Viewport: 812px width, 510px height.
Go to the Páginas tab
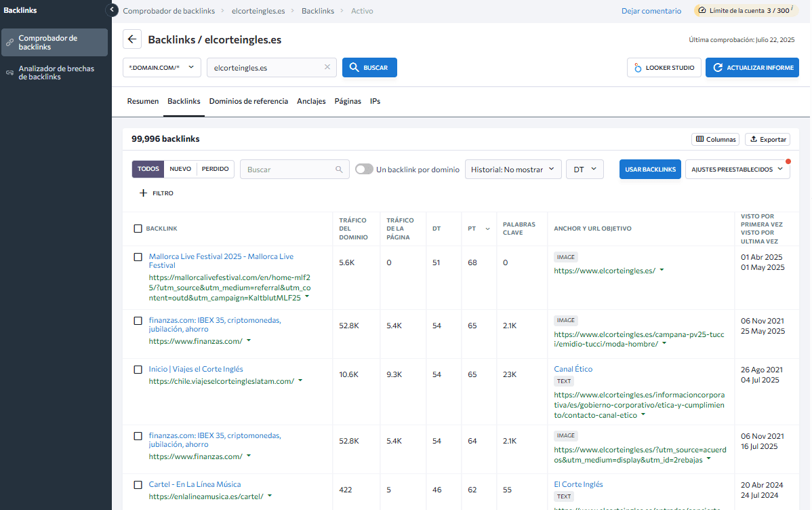348,101
